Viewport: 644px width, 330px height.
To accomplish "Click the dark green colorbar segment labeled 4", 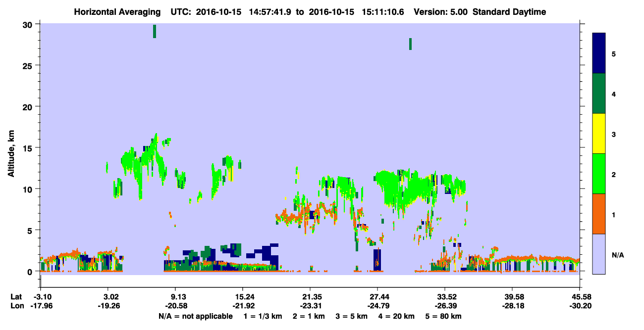I will (x=599, y=94).
